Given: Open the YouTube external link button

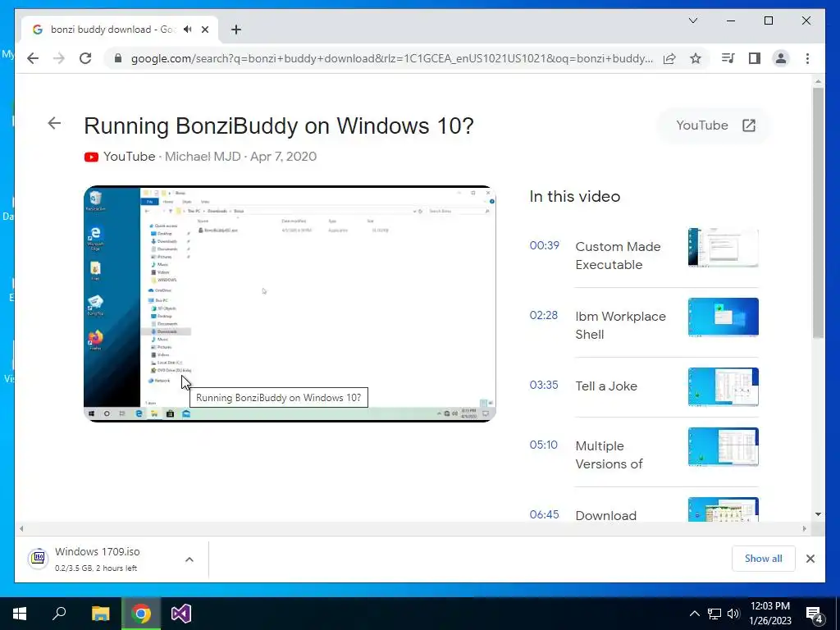Looking at the screenshot, I should tap(714, 126).
